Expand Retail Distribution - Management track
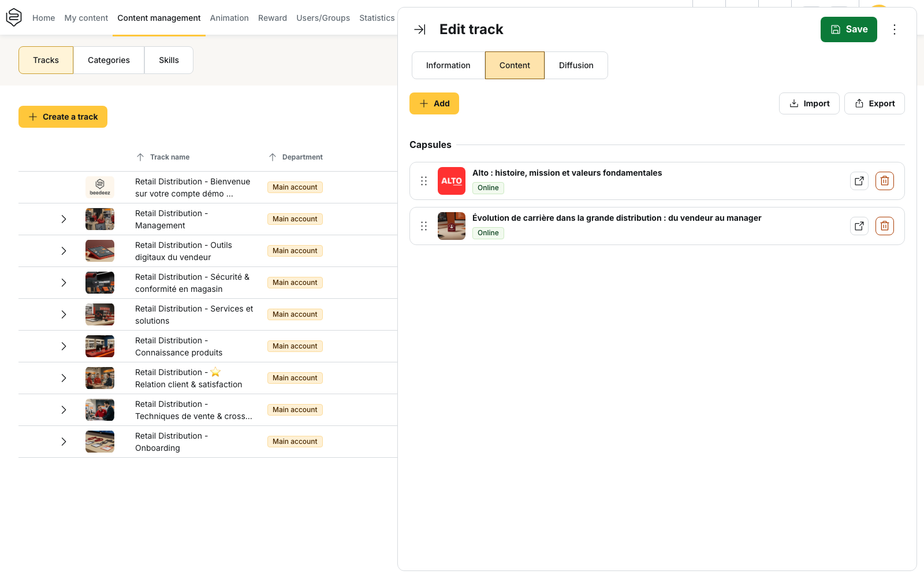Image resolution: width=924 pixels, height=578 pixels. coord(64,219)
